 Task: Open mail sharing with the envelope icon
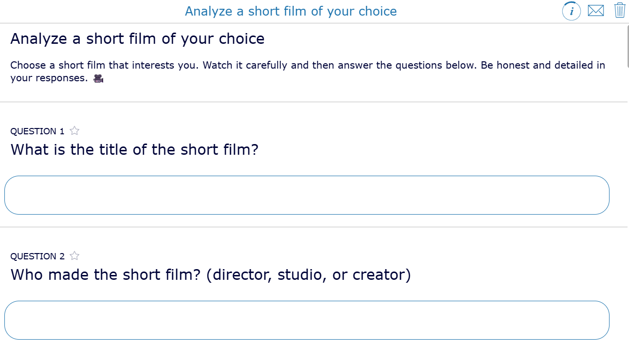point(595,11)
